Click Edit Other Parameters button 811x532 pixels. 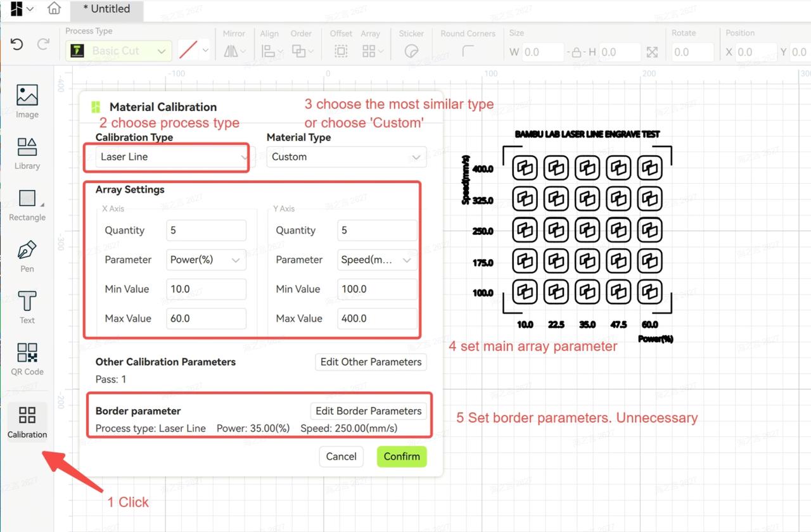(x=371, y=362)
